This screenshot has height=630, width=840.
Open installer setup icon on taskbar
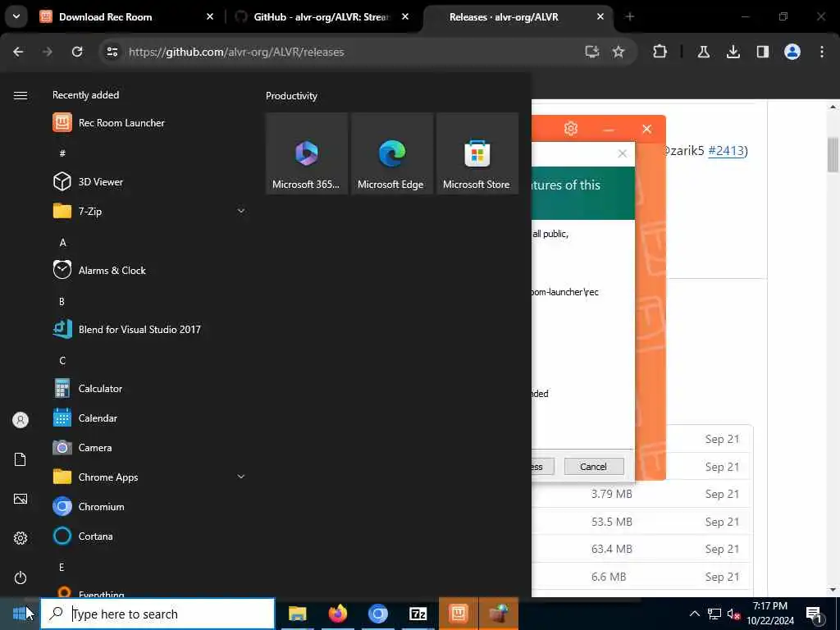coord(499,614)
